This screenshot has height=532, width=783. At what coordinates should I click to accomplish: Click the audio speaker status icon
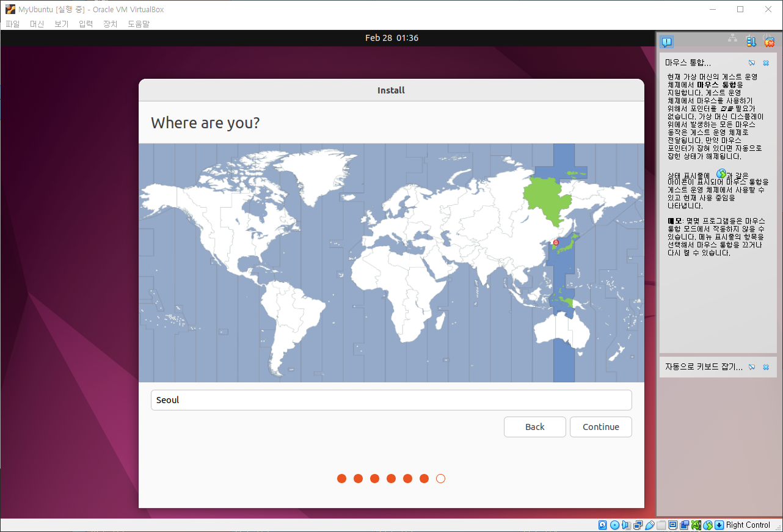(627, 525)
